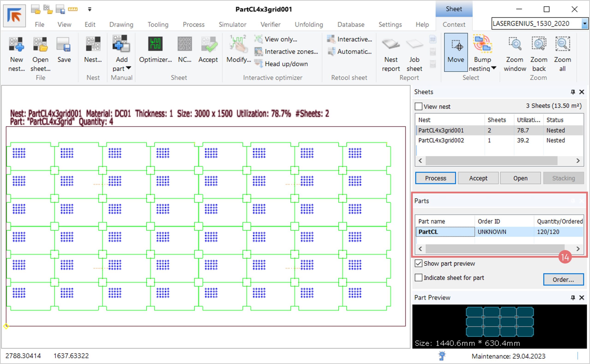Uncheck Show part preview

[x=419, y=263]
